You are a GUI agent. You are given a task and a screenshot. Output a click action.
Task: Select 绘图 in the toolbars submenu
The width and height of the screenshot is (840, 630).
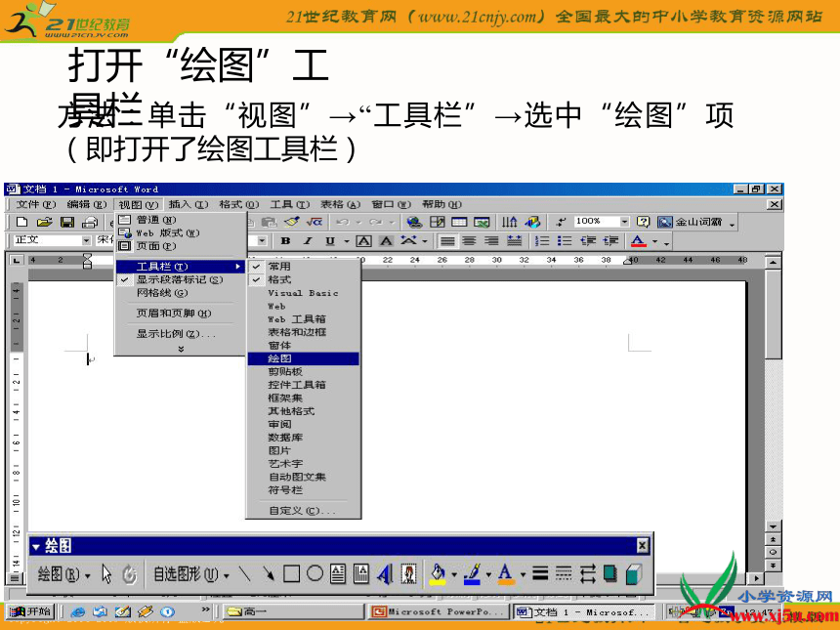[304, 358]
